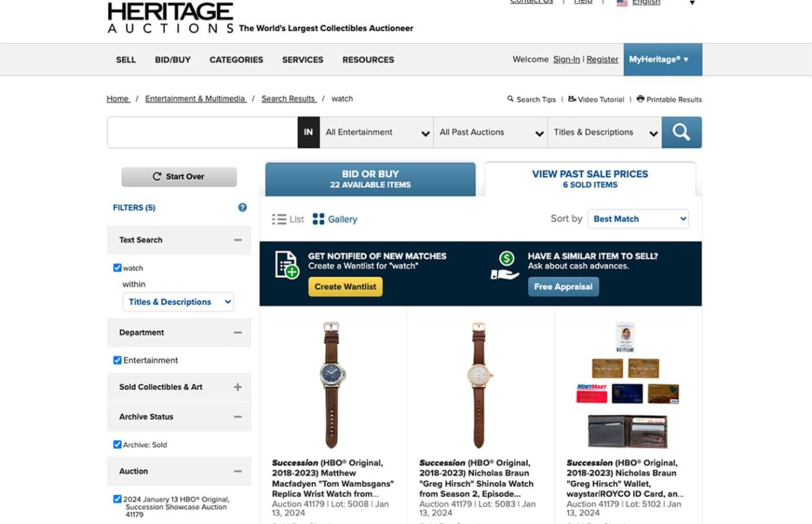
Task: Switch to List view icon
Action: click(x=279, y=219)
